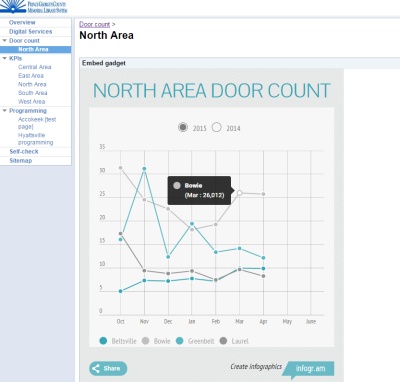This screenshot has width=400, height=382.
Task: Follow the Door count breadcrumb link
Action: click(x=94, y=24)
